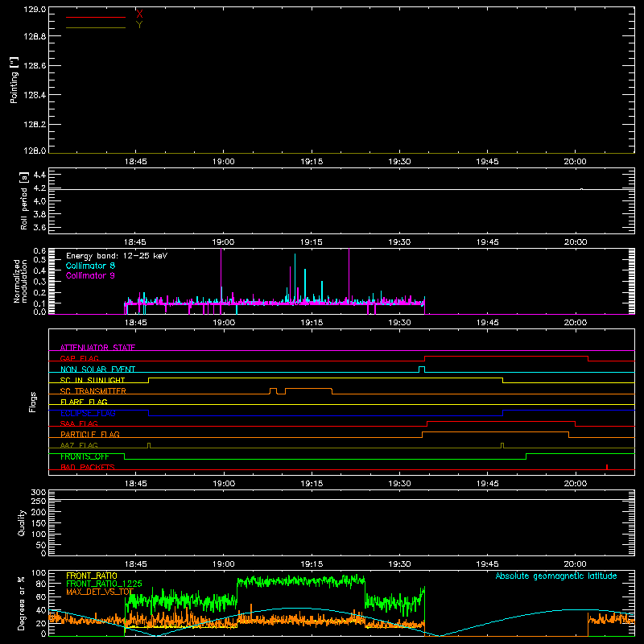Click the BAD_PACKETS flag label

click(x=88, y=467)
